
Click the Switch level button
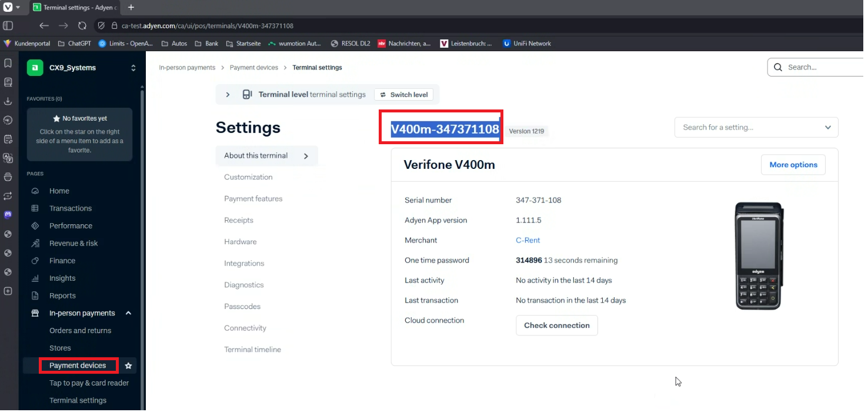(x=403, y=95)
